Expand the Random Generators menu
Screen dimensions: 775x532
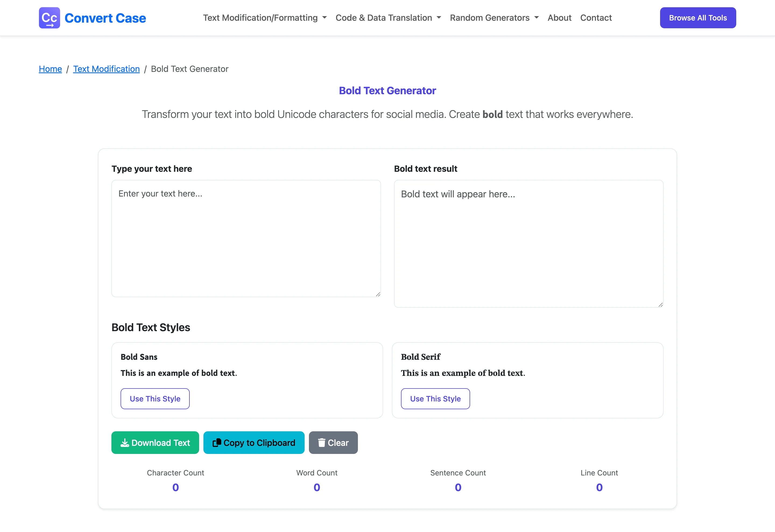point(494,18)
